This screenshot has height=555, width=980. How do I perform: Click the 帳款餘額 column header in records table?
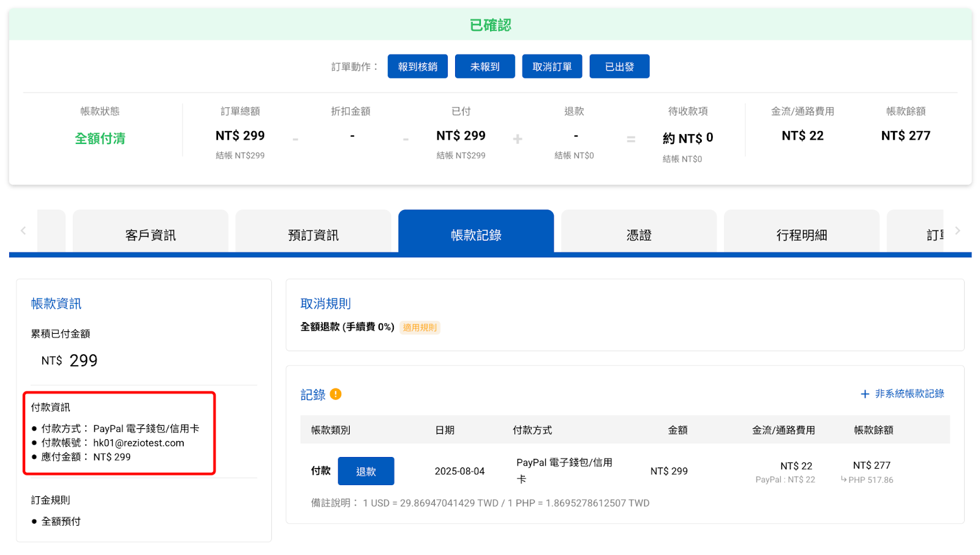(874, 430)
